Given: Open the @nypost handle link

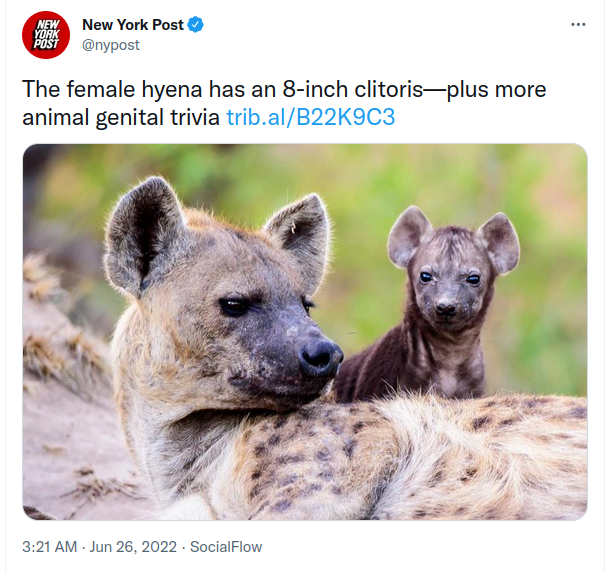Looking at the screenshot, I should coord(111,45).
